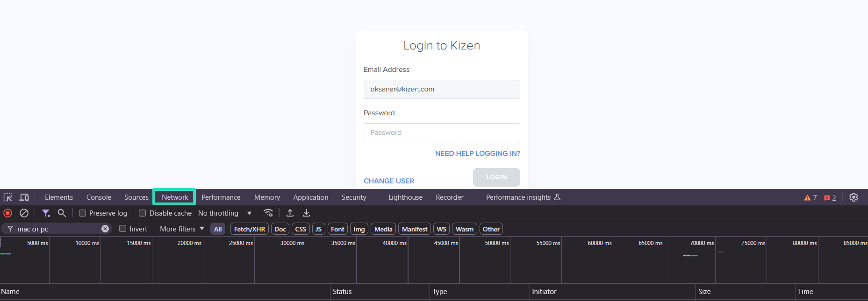This screenshot has width=868, height=301.
Task: Stop recording network log
Action: click(8, 213)
